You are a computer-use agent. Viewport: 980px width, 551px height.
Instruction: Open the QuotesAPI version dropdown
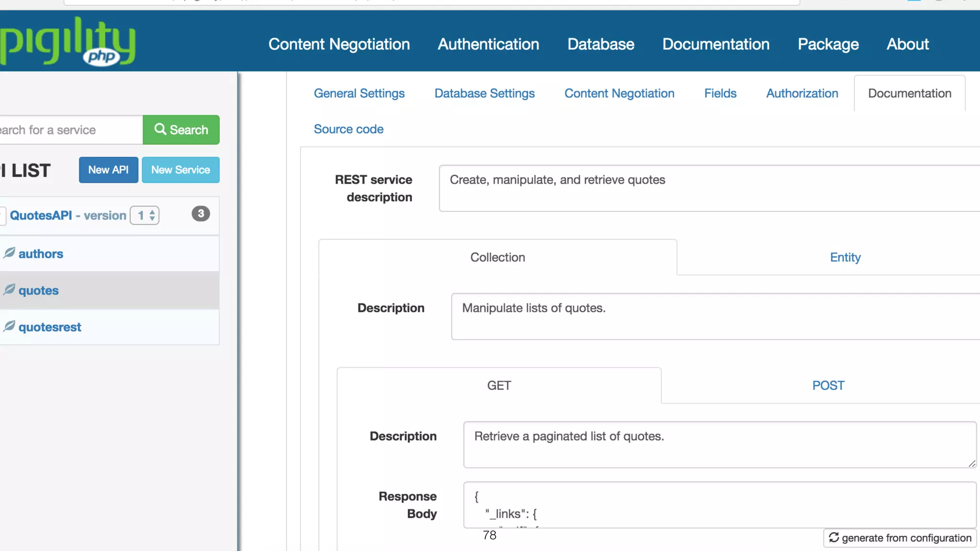click(x=145, y=215)
